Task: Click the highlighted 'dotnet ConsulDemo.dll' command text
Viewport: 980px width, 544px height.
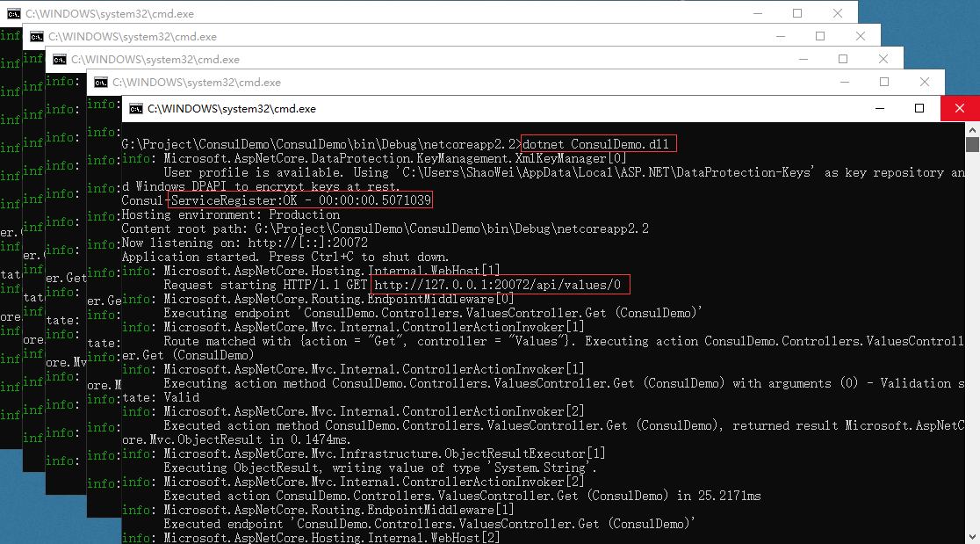Action: [x=599, y=144]
